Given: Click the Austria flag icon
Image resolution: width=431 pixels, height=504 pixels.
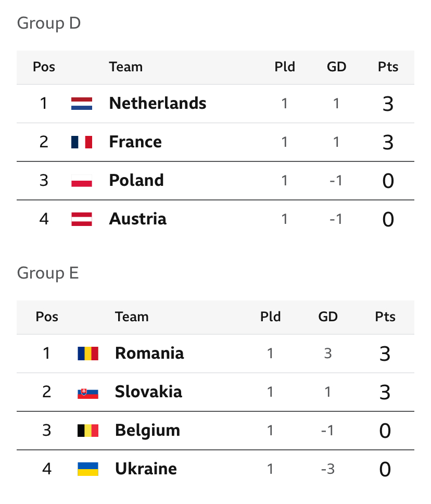Looking at the screenshot, I should pos(82,219).
